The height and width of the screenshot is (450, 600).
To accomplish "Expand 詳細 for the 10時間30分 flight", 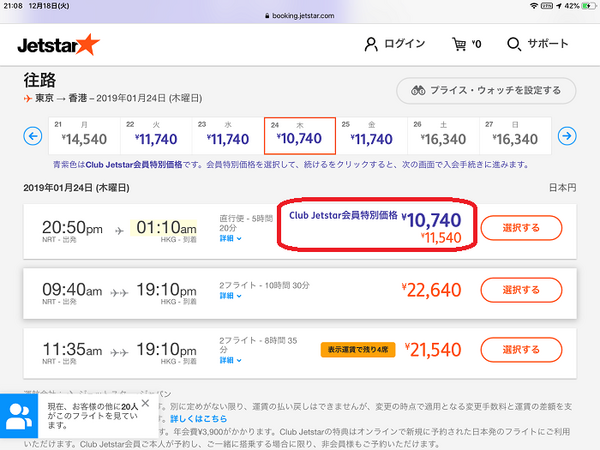I will [x=230, y=296].
